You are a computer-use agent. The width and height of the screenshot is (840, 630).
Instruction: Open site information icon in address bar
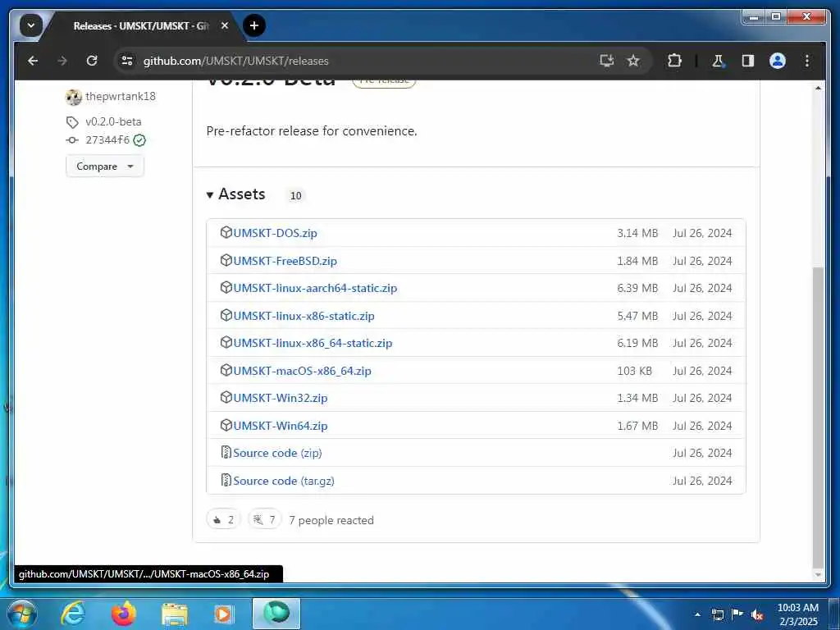point(127,61)
